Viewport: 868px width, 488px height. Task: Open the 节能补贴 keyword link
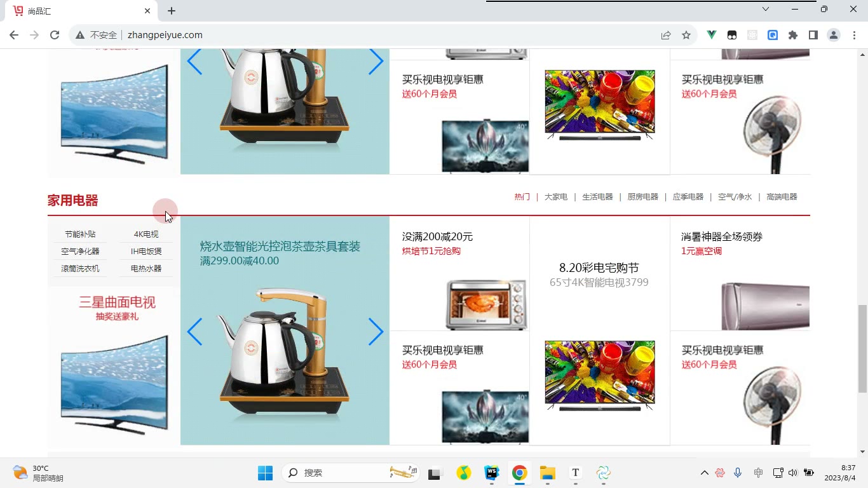tap(80, 234)
